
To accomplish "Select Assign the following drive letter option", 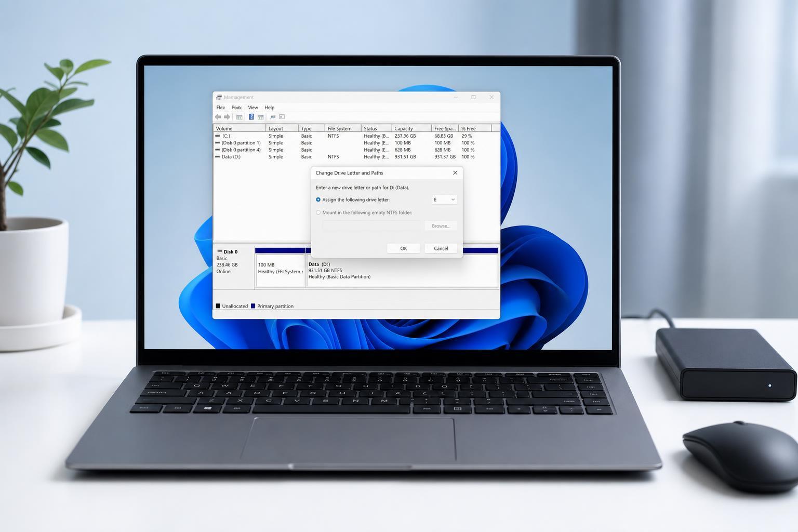I will coord(318,199).
